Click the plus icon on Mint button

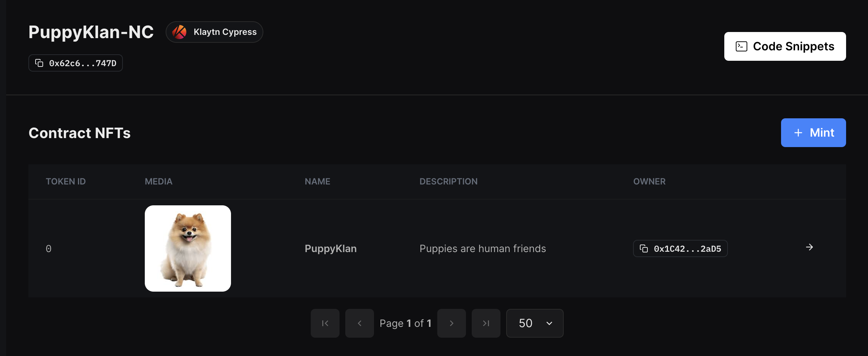(798, 133)
